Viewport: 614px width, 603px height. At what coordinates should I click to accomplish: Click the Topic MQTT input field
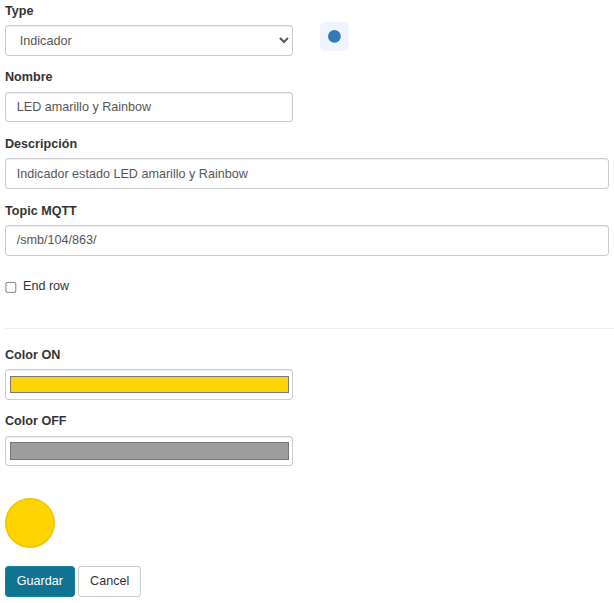(307, 240)
